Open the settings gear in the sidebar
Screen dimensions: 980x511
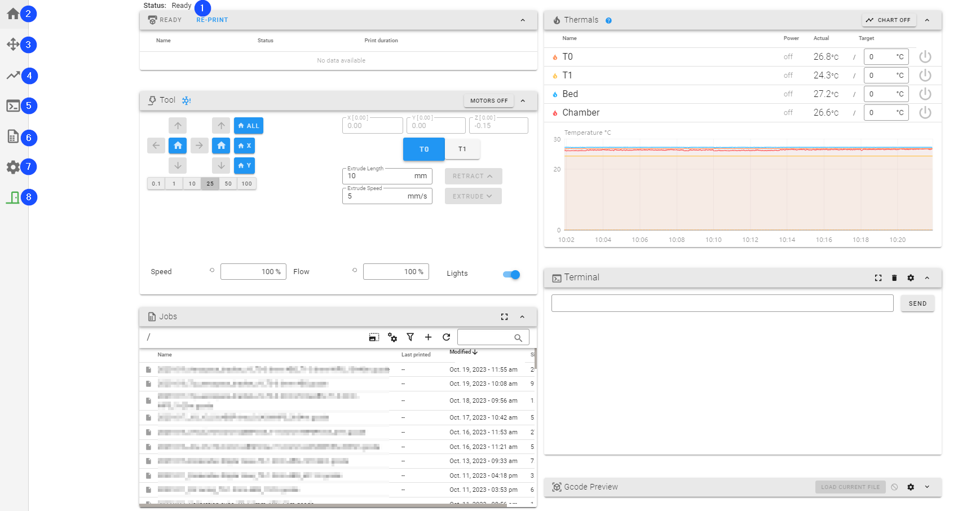click(13, 167)
